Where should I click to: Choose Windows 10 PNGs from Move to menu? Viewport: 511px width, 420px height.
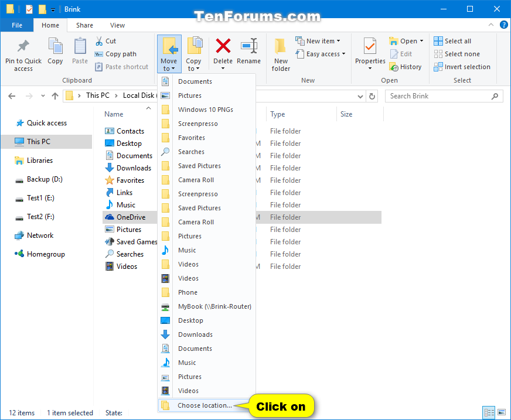click(x=207, y=110)
